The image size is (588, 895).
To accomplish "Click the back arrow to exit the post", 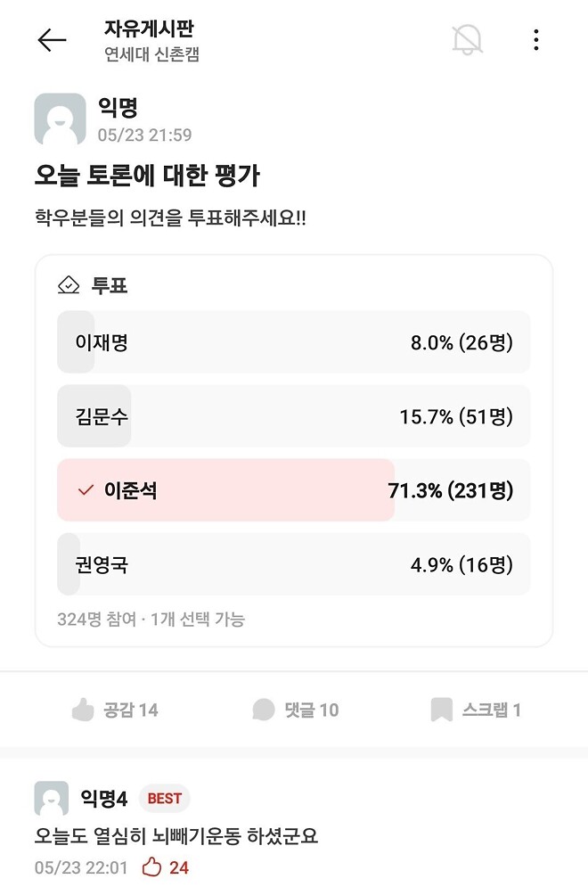I will (x=52, y=39).
